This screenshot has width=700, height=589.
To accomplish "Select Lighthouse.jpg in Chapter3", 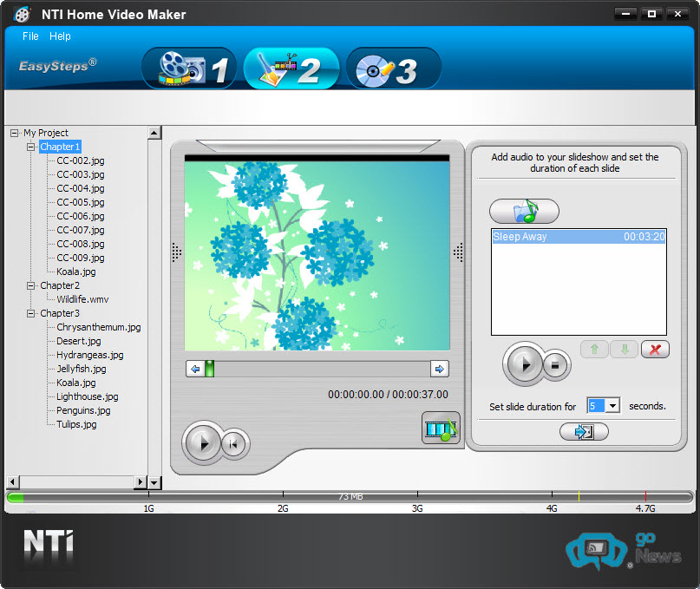I will point(88,396).
